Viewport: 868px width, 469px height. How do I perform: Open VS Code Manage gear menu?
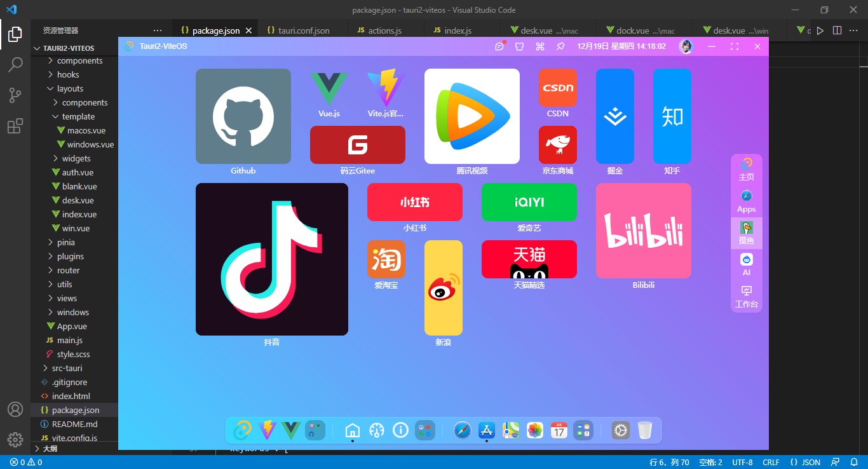coord(15,439)
